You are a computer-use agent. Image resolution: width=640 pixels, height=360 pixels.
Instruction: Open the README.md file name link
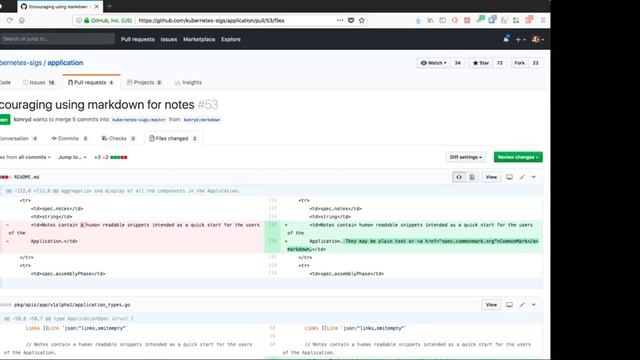(27, 177)
